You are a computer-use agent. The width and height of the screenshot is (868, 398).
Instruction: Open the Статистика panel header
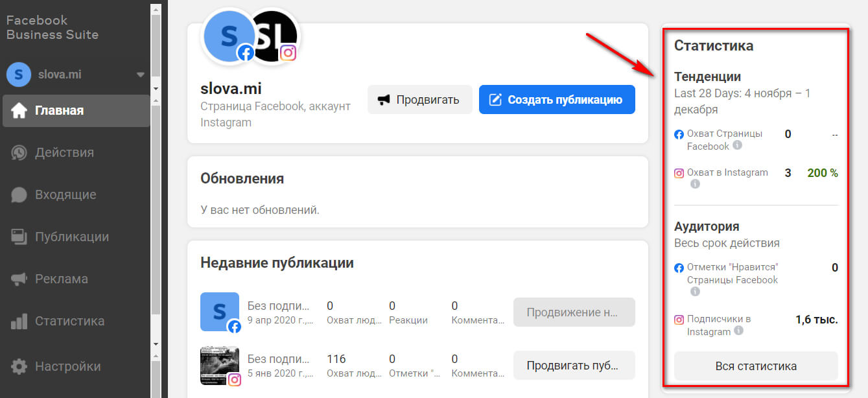714,45
